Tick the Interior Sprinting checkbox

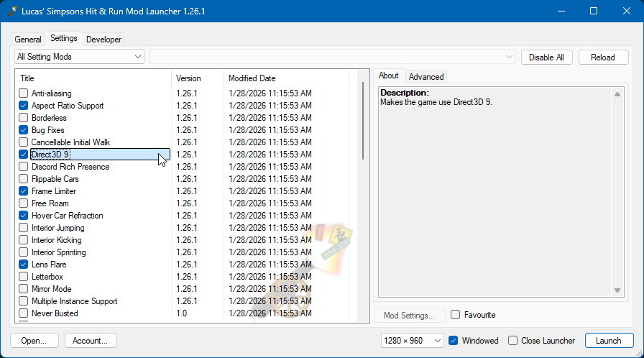click(x=24, y=252)
